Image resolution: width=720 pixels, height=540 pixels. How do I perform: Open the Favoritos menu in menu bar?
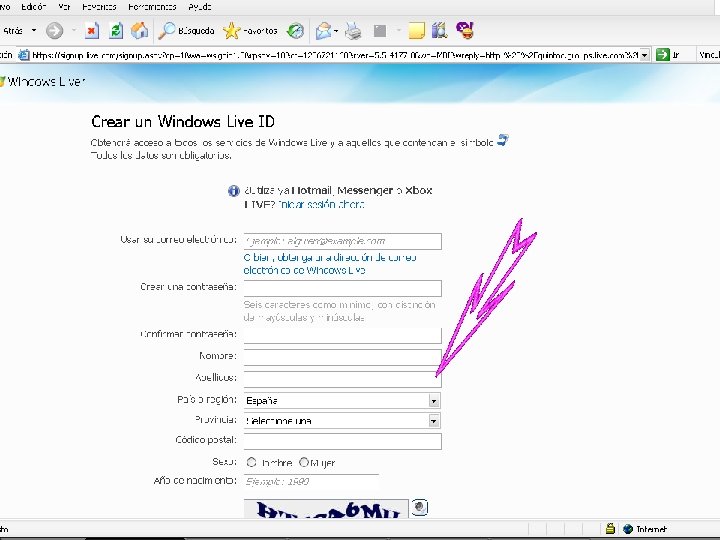pos(99,6)
